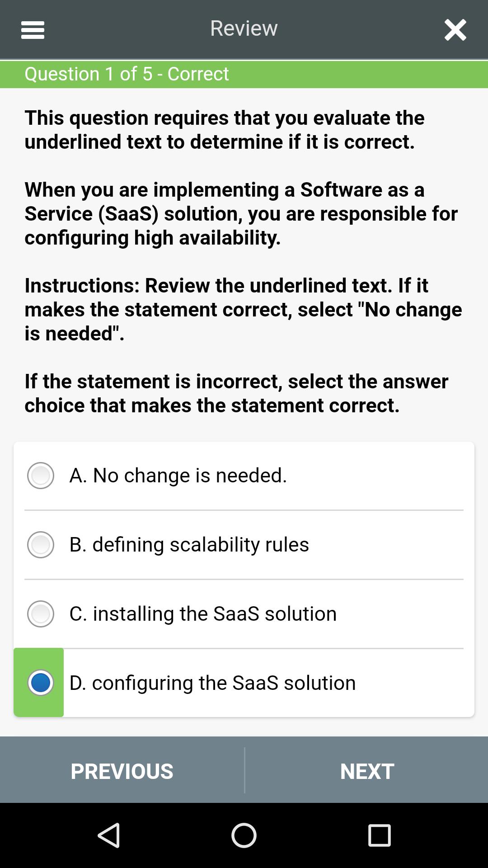Choose answer 'No change is needed.'
This screenshot has width=488, height=868.
coord(178,476)
